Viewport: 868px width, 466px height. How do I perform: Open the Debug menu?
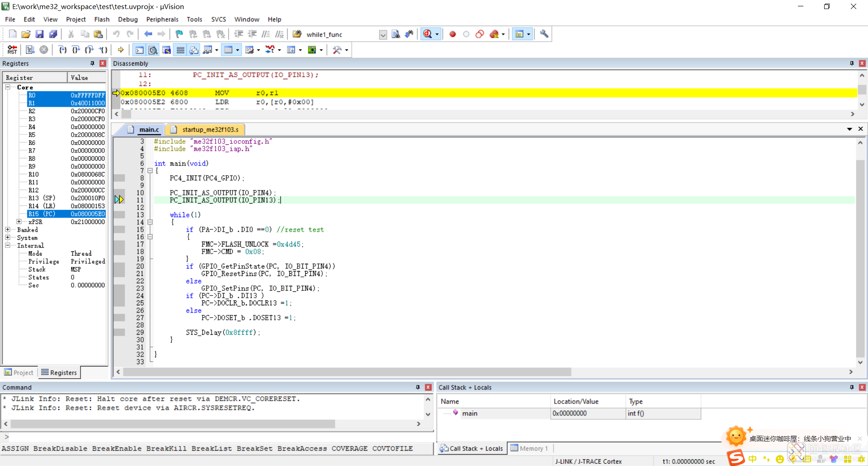pyautogui.click(x=128, y=19)
